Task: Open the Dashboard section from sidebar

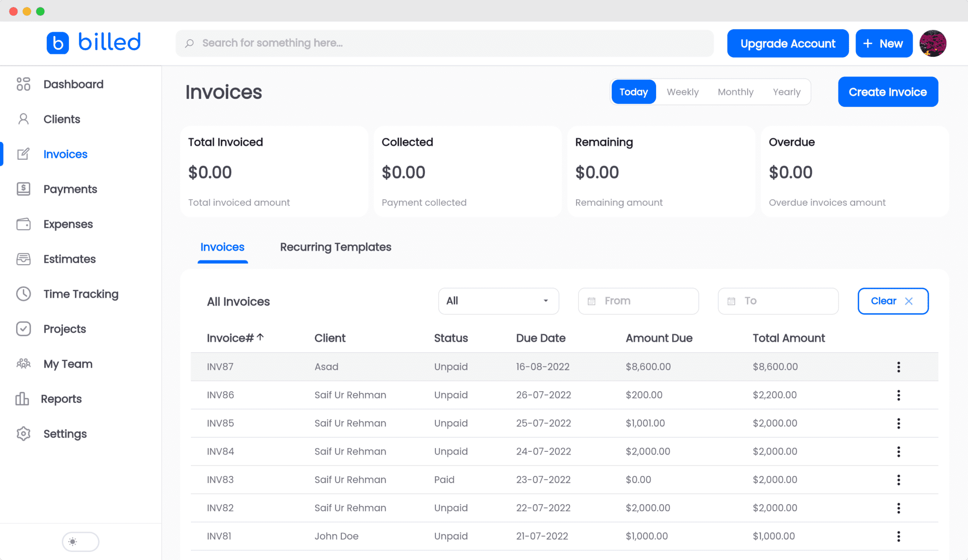Action: coord(73,84)
